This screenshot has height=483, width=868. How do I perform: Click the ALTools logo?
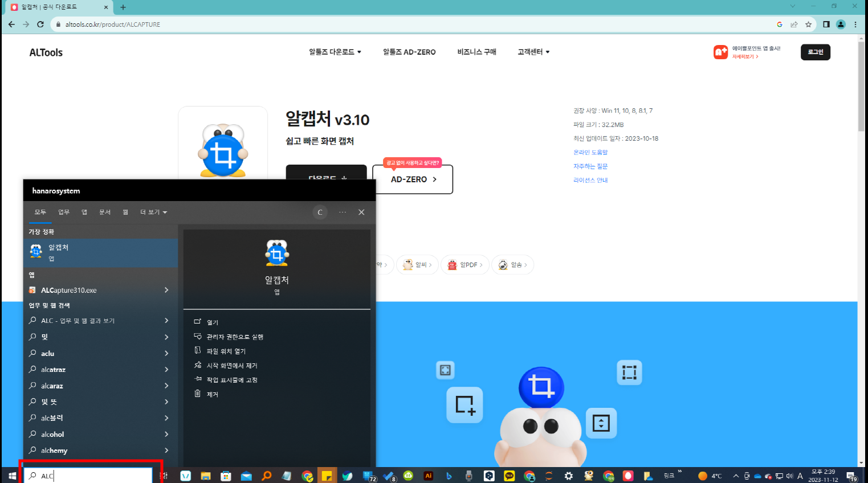click(46, 52)
